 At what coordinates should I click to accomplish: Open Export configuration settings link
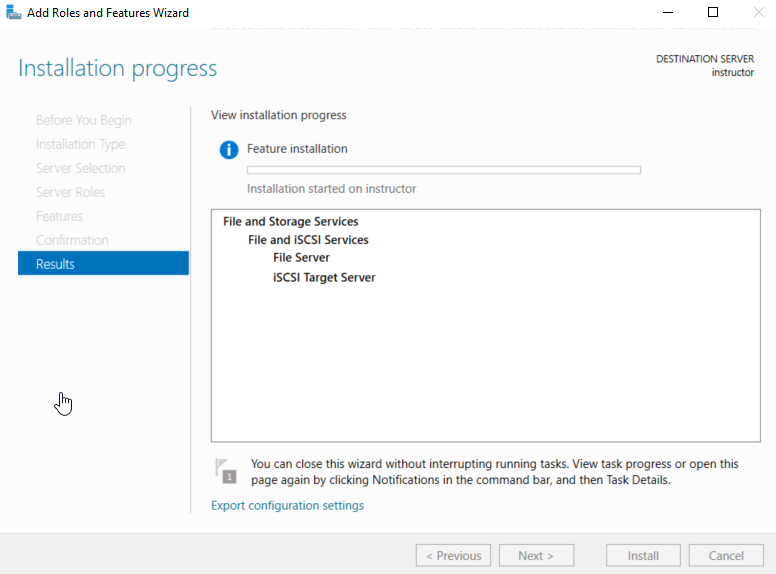pyautogui.click(x=288, y=505)
